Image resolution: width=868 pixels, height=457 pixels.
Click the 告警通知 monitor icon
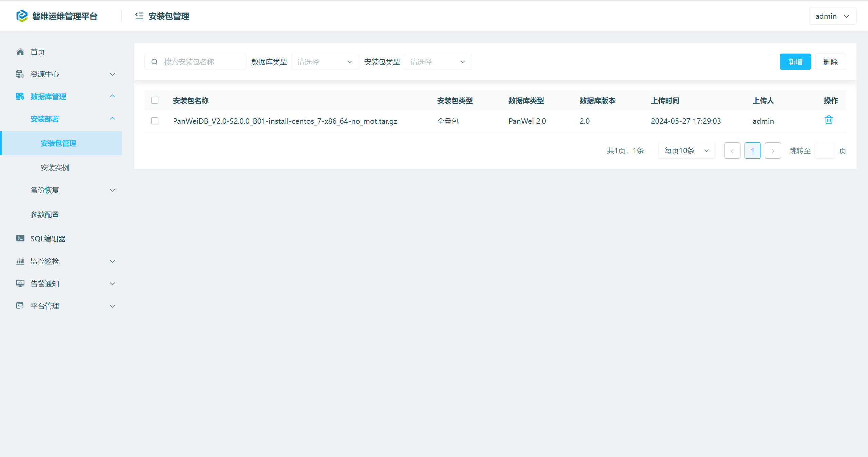point(20,283)
